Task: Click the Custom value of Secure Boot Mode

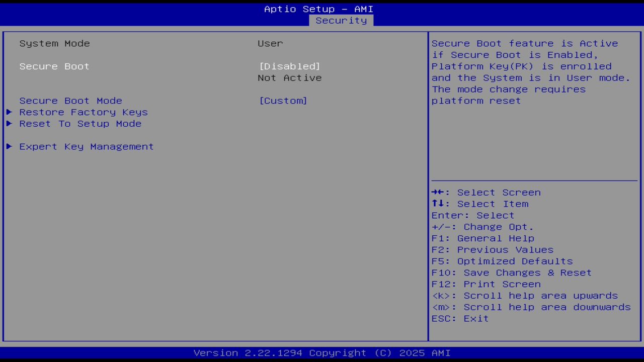Action: click(283, 101)
